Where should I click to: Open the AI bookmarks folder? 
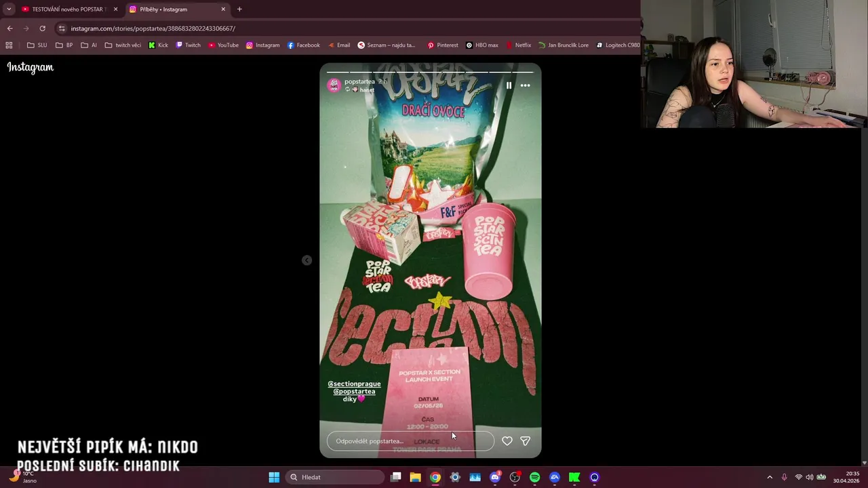tap(89, 45)
